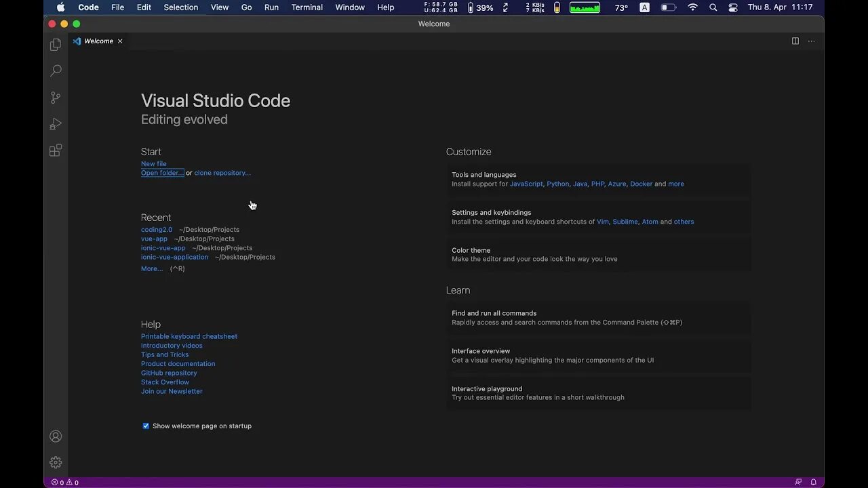
Task: Open the Window menu
Action: pos(350,7)
